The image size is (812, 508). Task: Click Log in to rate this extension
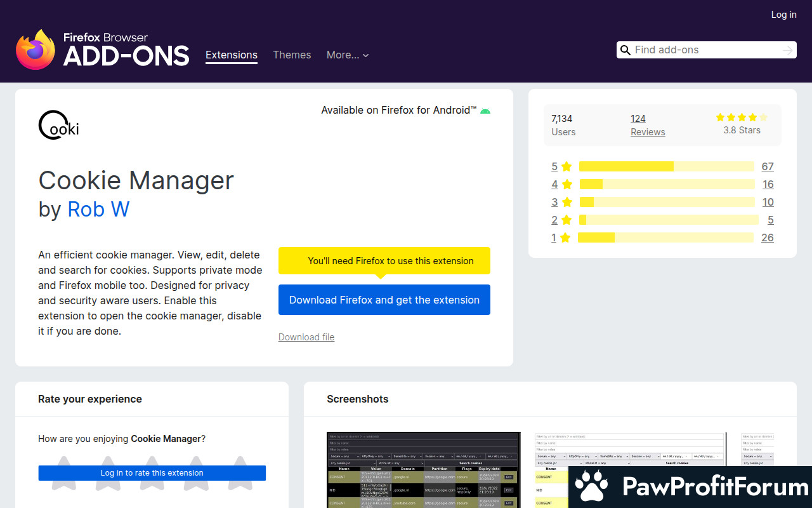click(x=152, y=473)
